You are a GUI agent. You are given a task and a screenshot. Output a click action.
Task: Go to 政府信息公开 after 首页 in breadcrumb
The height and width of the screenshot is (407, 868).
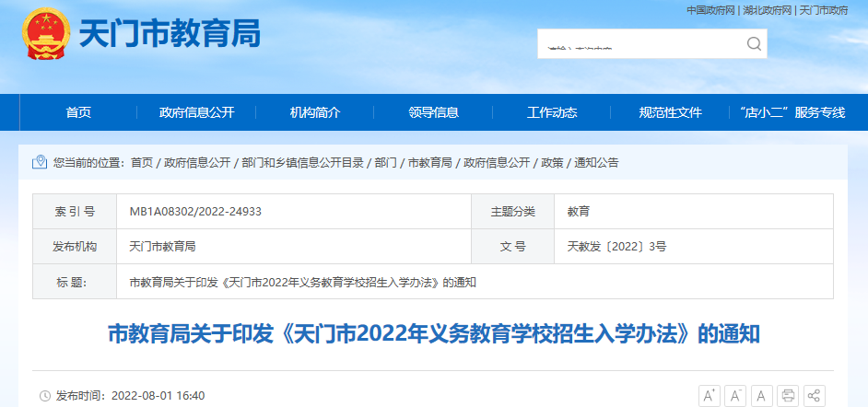(197, 163)
